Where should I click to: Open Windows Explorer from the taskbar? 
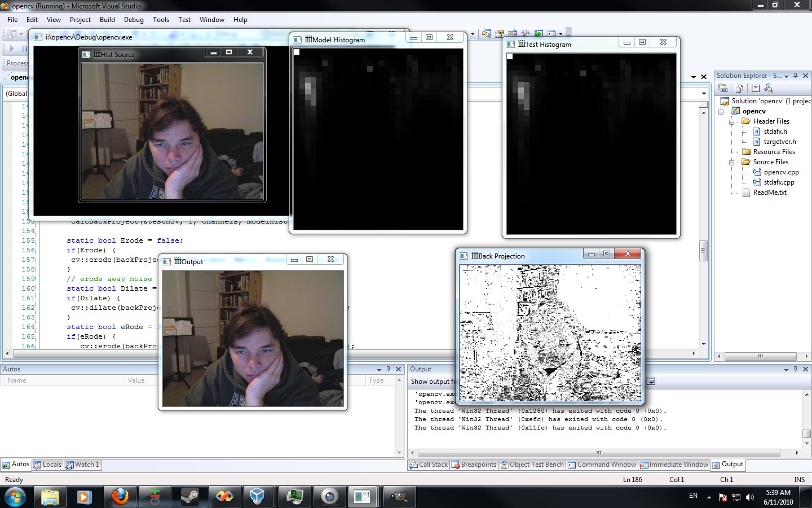(50, 497)
